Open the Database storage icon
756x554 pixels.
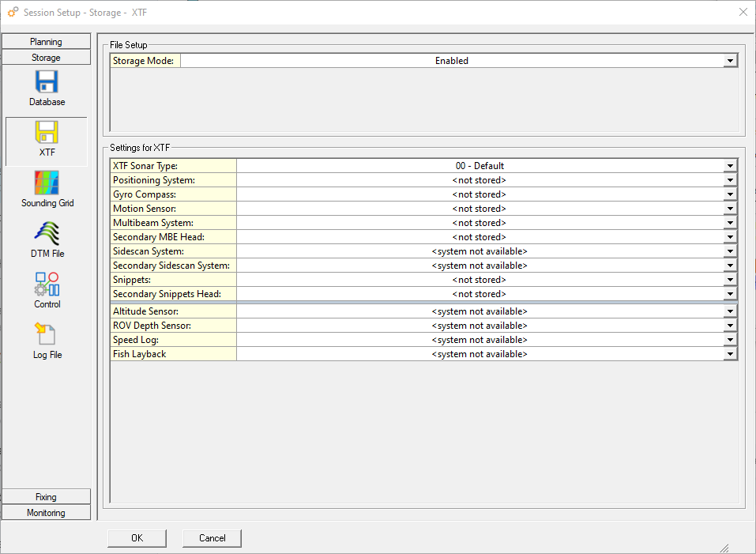[47, 84]
